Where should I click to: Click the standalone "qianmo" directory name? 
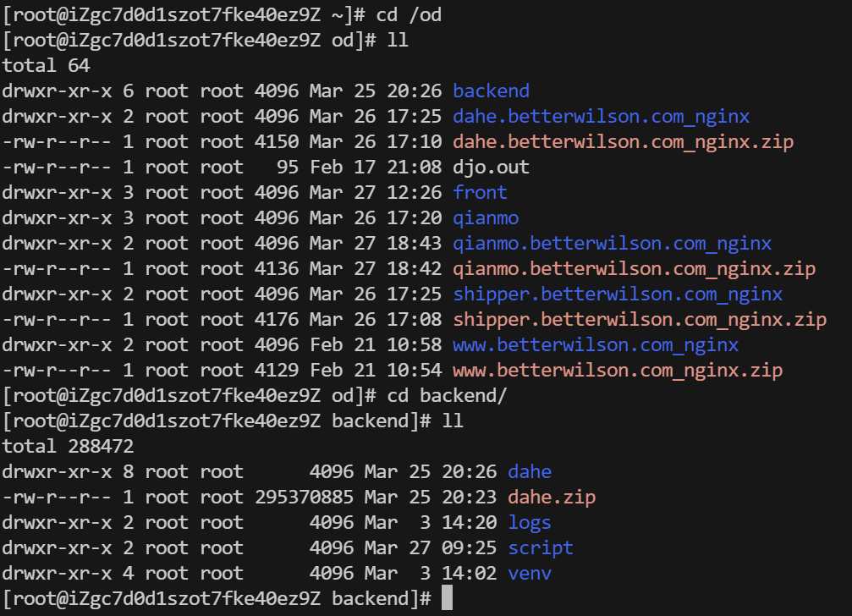(x=486, y=218)
